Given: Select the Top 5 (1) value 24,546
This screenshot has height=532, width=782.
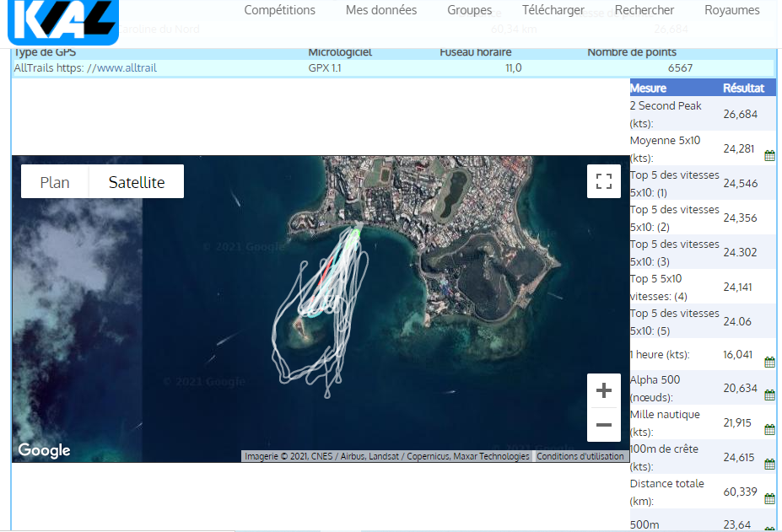Looking at the screenshot, I should [x=740, y=184].
